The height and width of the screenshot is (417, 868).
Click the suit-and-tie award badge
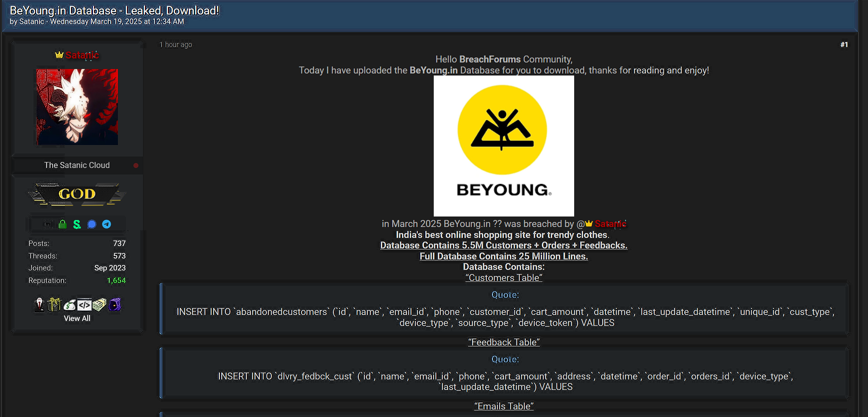(x=39, y=304)
